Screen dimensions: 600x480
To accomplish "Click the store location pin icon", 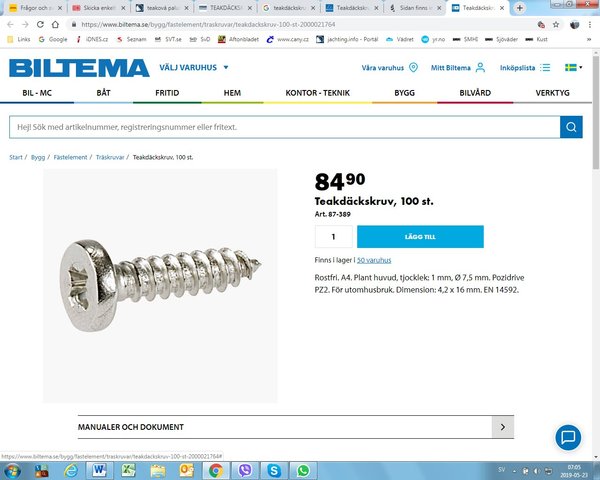I will [413, 68].
